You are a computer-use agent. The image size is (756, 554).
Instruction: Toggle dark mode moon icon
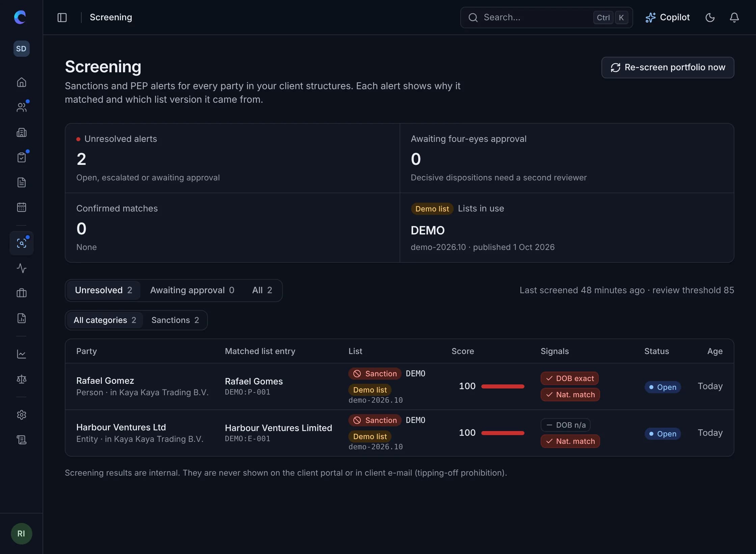click(710, 18)
